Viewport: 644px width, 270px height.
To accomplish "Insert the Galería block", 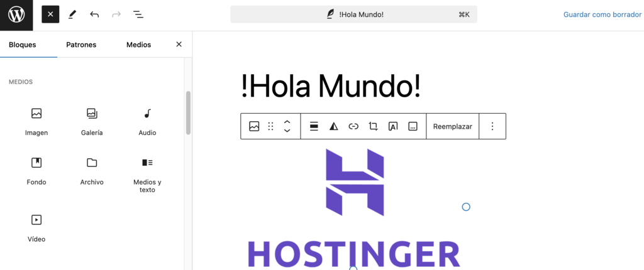I will (x=92, y=121).
